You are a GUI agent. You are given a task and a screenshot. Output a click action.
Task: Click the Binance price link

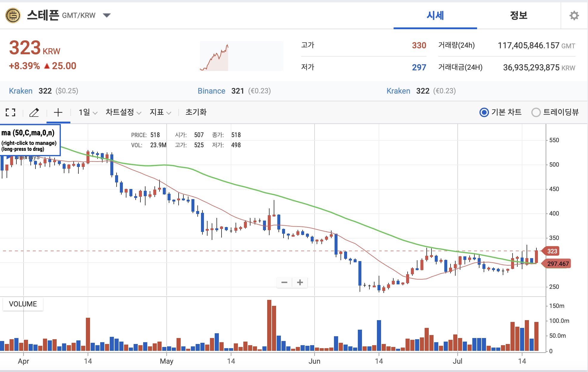coord(212,91)
